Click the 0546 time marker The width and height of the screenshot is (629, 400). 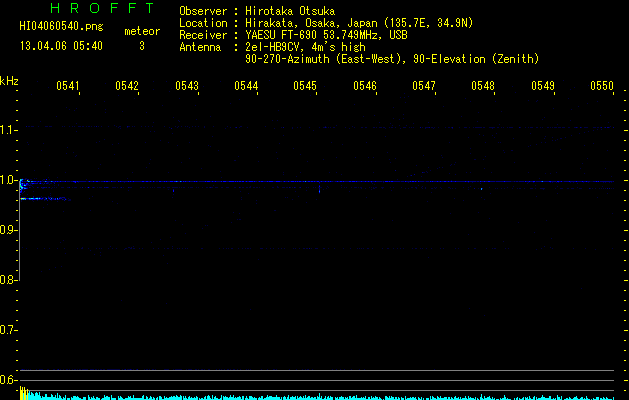pyautogui.click(x=365, y=86)
